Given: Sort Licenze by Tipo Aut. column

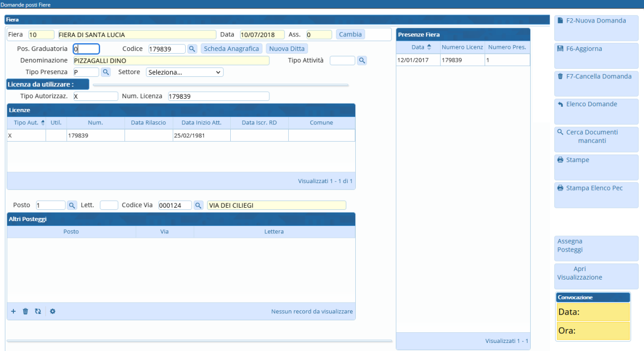Looking at the screenshot, I should pos(26,123).
